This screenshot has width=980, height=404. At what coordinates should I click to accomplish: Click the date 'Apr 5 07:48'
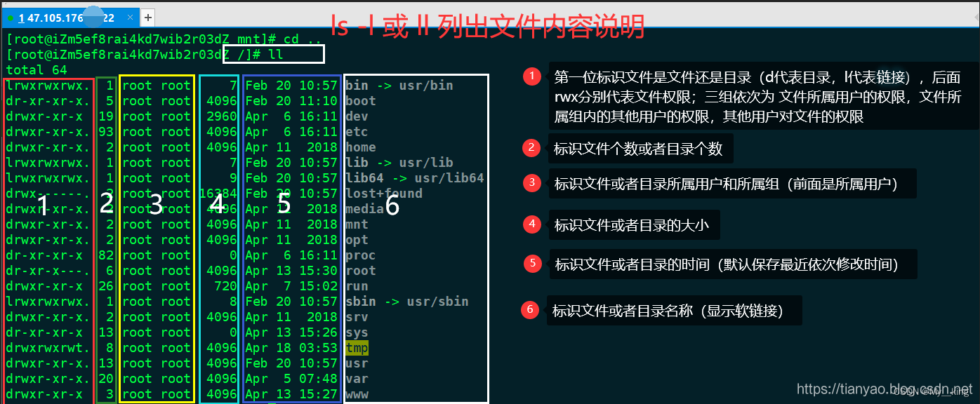pos(291,379)
